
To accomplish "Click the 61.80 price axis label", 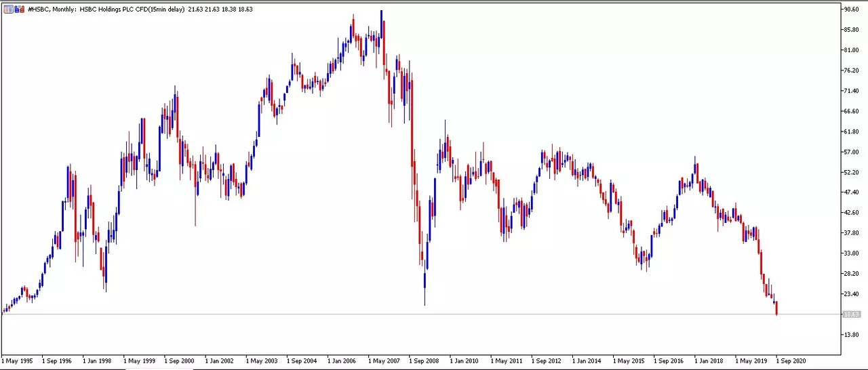I will pyautogui.click(x=852, y=131).
